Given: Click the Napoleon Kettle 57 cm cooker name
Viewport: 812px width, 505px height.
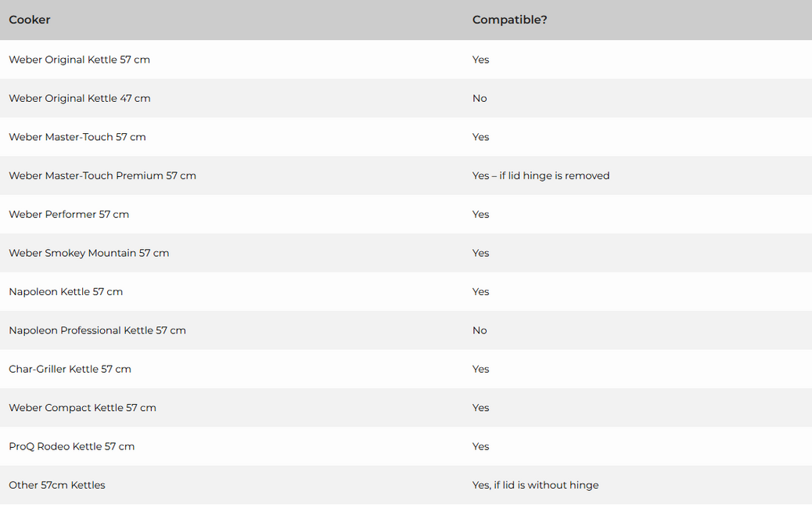Looking at the screenshot, I should (66, 292).
